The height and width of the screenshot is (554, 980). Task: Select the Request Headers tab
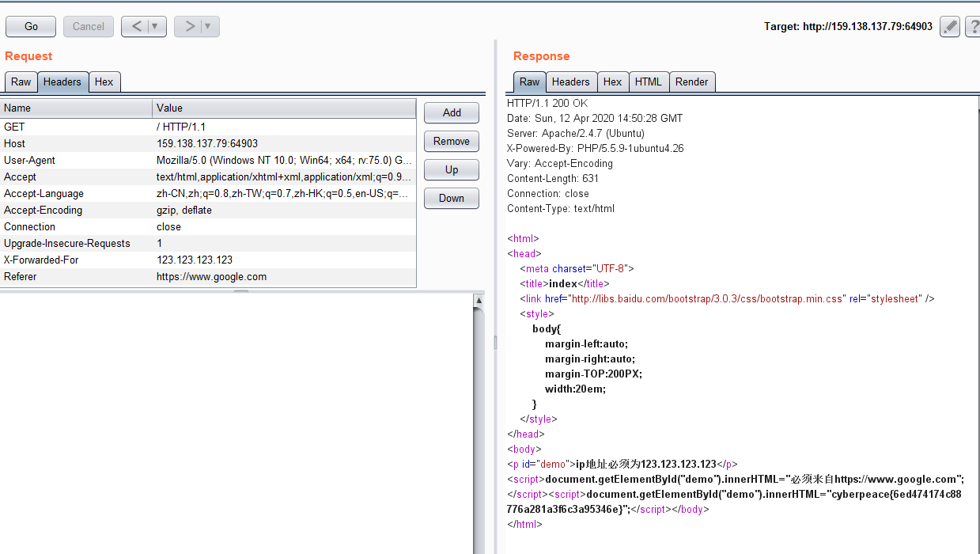[x=62, y=82]
